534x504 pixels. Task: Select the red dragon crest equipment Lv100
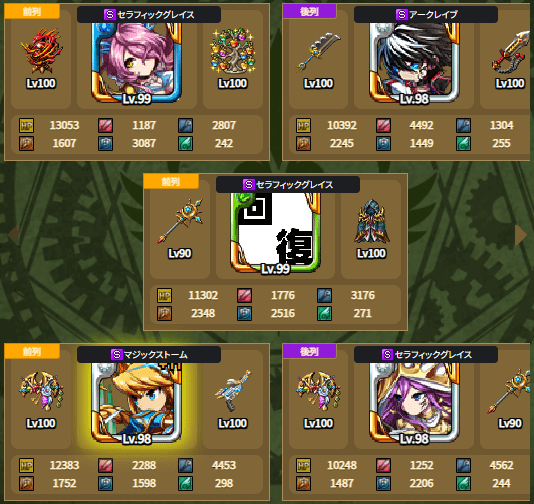coord(41,51)
